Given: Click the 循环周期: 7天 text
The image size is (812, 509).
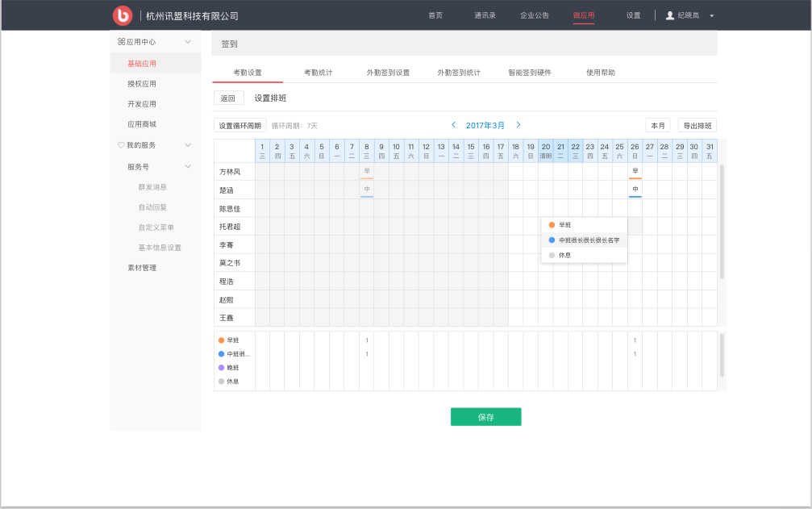Looking at the screenshot, I should pyautogui.click(x=294, y=126).
